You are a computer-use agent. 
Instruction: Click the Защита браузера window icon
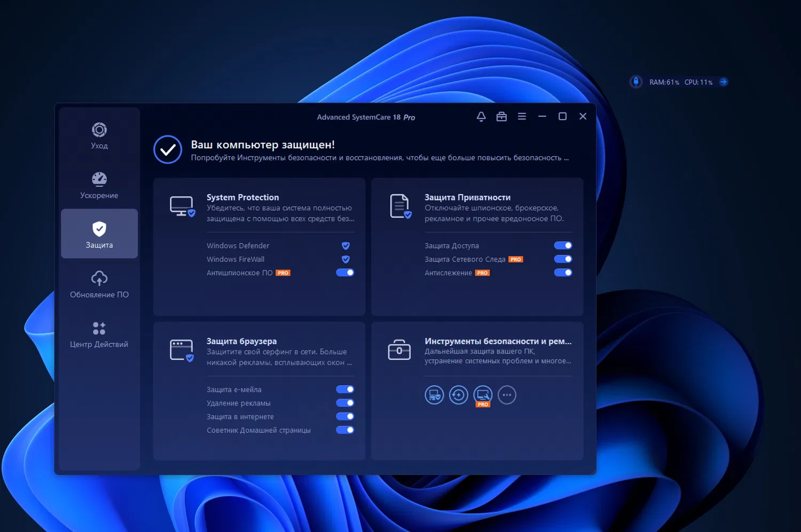[182, 351]
